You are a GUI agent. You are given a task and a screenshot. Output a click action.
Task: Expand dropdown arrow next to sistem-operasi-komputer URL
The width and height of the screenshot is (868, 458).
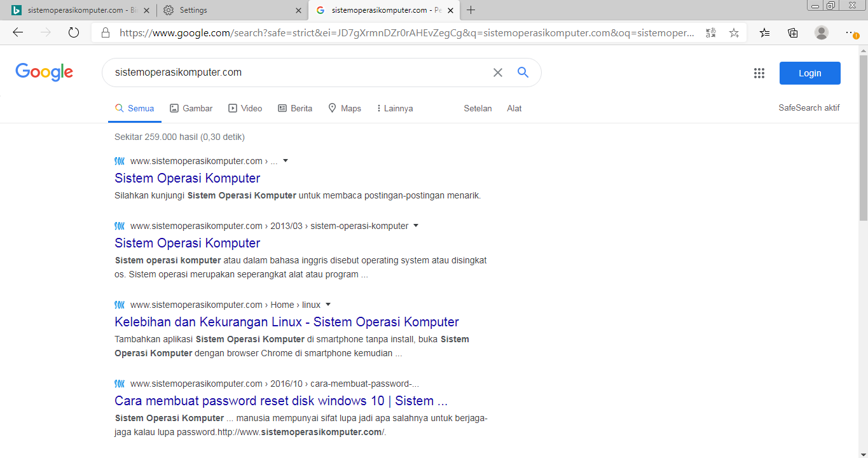pos(416,226)
